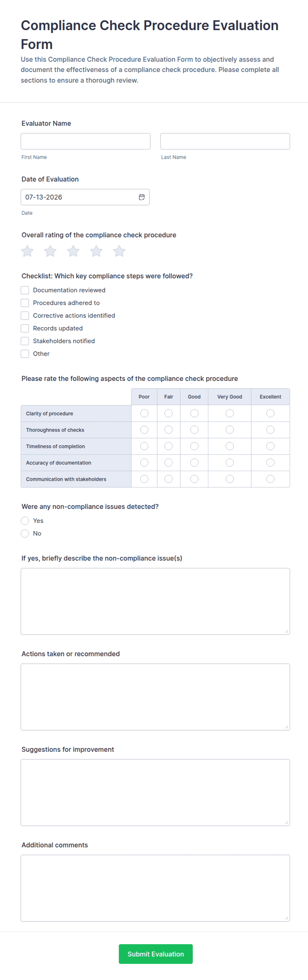The height and width of the screenshot is (980, 308).
Task: Mark Clarity of procedure as Excellent
Action: click(270, 413)
